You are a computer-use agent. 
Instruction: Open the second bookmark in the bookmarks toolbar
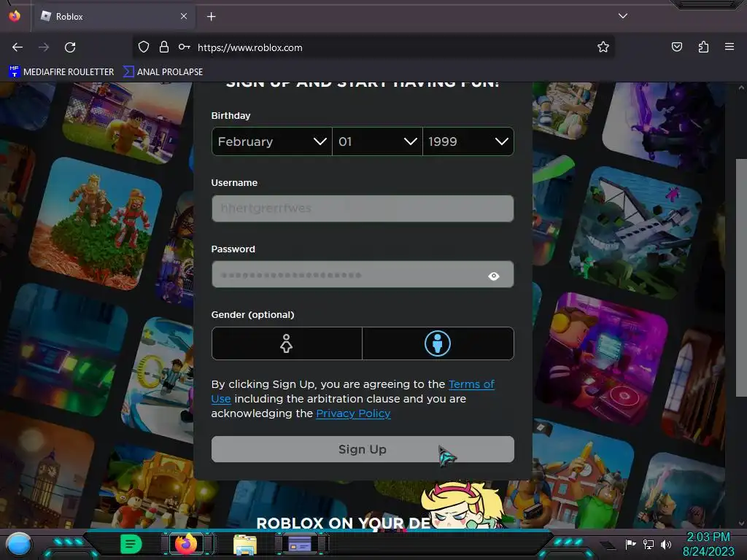pyautogui.click(x=163, y=72)
